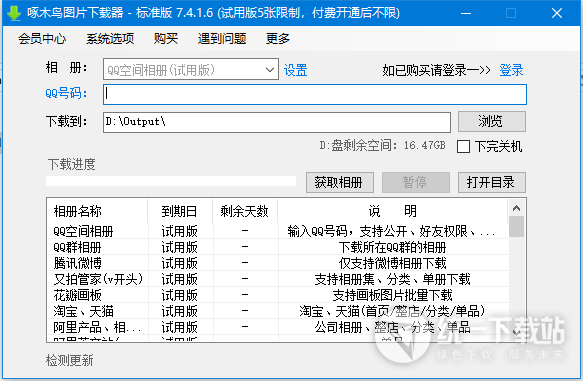Select the 淘宝、天猫 row

278,311
